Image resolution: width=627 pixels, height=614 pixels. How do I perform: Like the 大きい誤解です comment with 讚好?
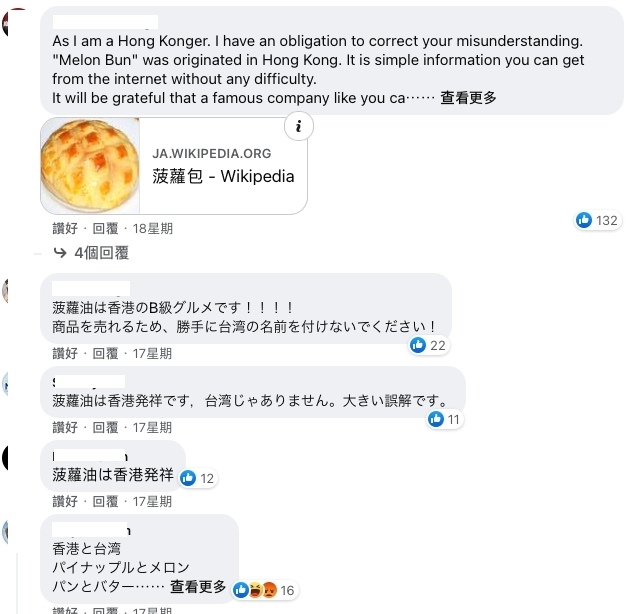point(65,427)
